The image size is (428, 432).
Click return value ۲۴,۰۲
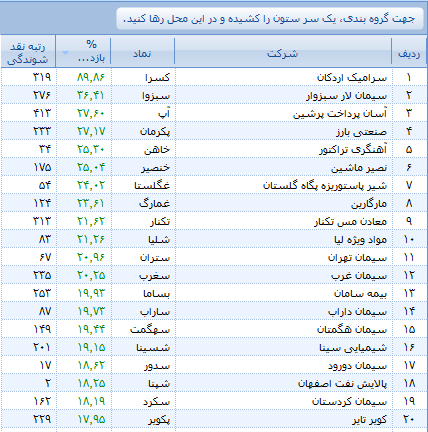91,186
